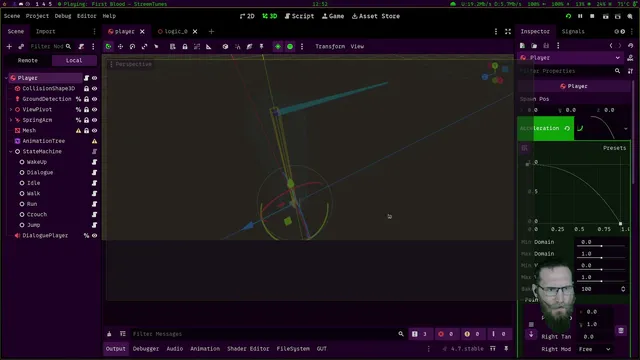This screenshot has height=360, width=640.
Task: Open the 3D toolbar extra options menu
Action: [302, 47]
